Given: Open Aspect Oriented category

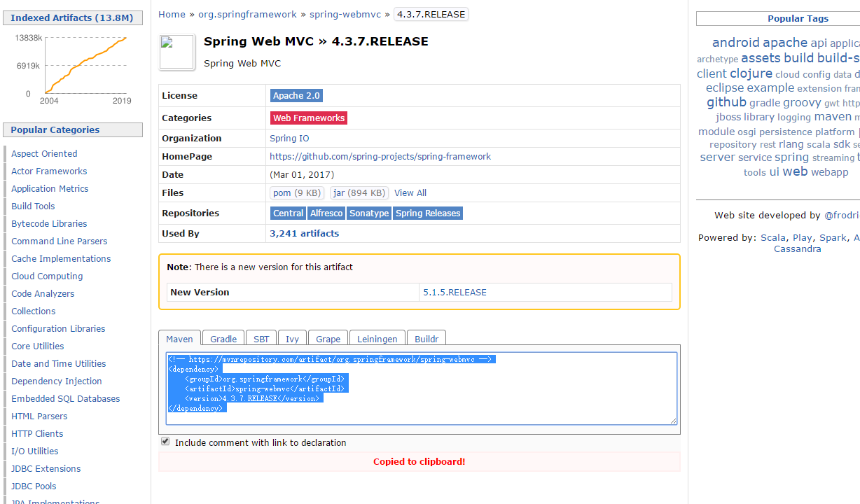Looking at the screenshot, I should coord(44,154).
